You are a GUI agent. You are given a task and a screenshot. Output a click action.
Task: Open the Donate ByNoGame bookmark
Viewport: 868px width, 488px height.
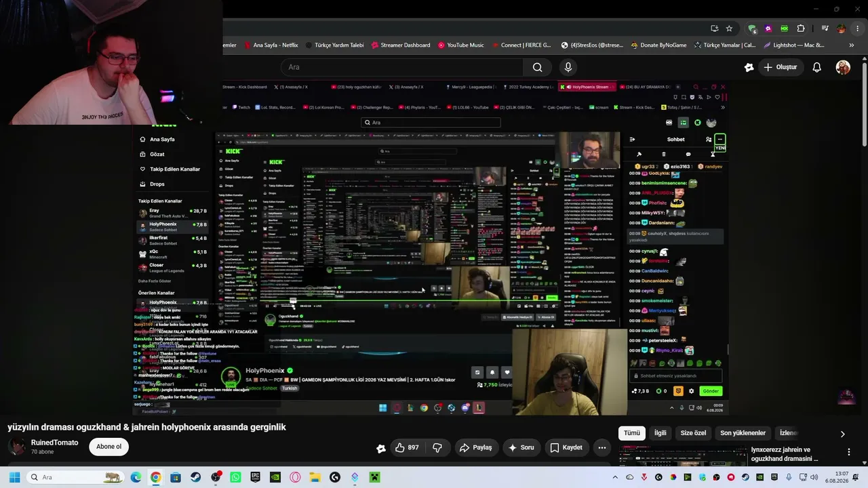coord(658,45)
